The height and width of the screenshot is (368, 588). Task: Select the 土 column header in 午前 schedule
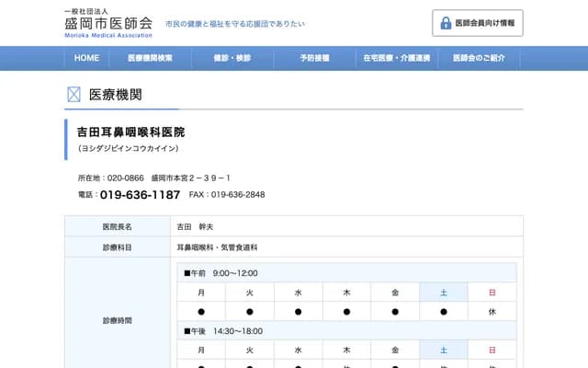click(444, 293)
